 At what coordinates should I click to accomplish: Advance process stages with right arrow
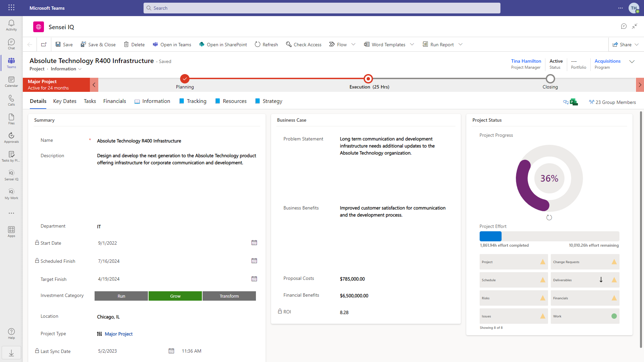pos(640,85)
